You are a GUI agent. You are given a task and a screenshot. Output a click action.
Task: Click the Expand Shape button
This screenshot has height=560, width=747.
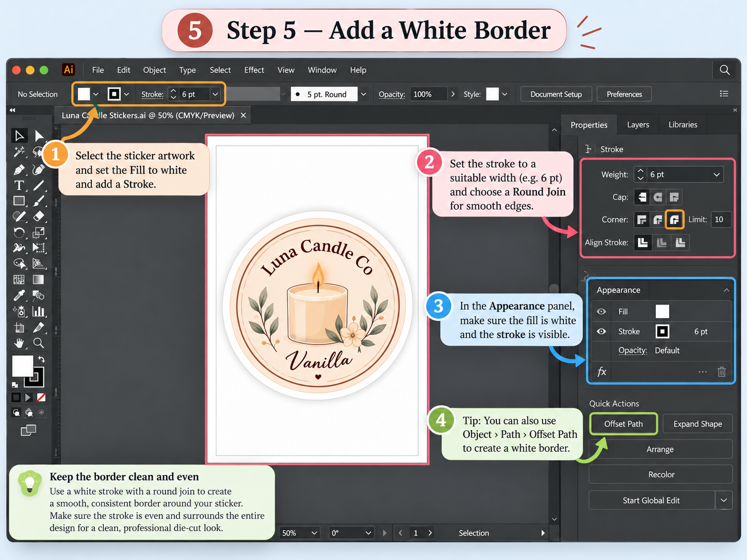[697, 424]
